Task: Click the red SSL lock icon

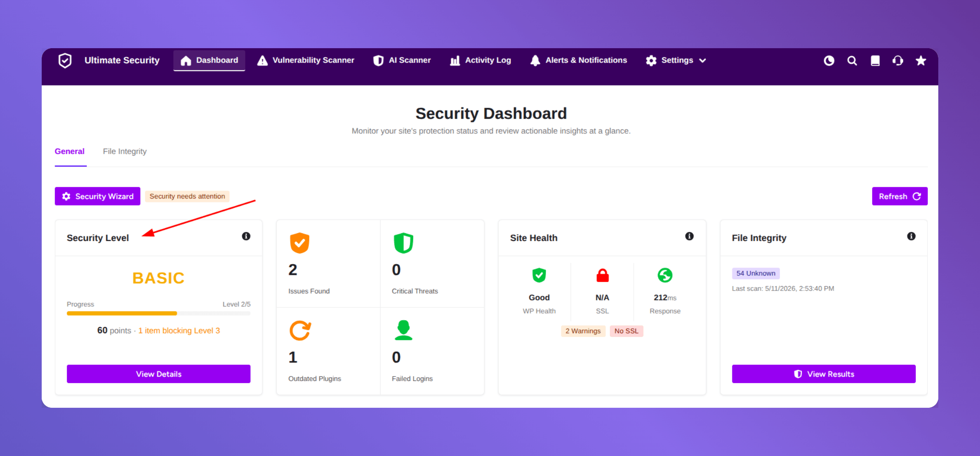Action: point(603,275)
